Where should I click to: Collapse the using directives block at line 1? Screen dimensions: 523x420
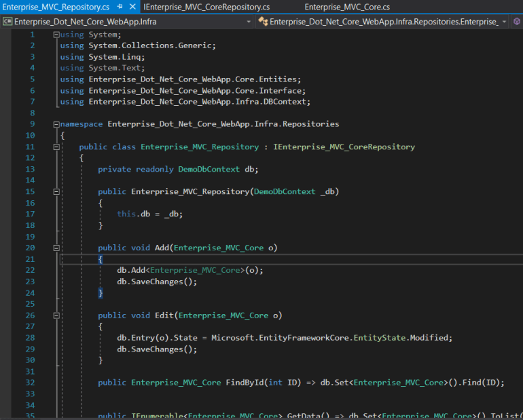coord(56,35)
